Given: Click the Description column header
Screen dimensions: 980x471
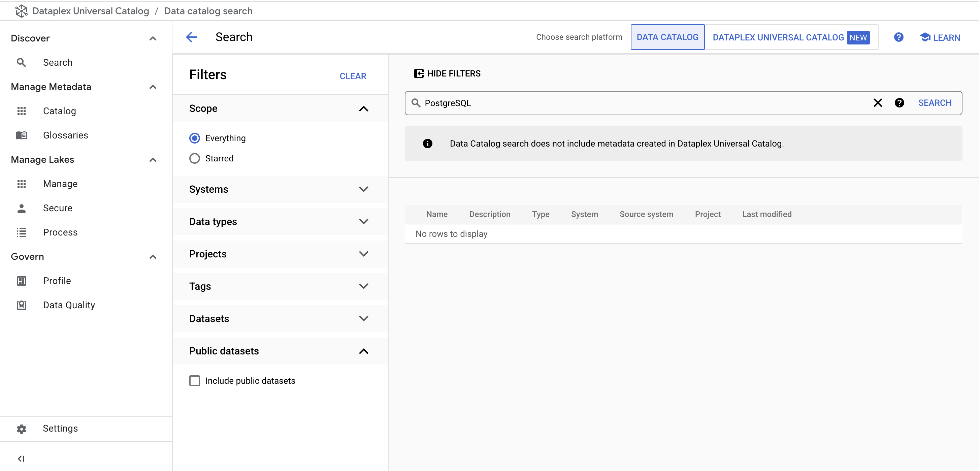Looking at the screenshot, I should [490, 214].
